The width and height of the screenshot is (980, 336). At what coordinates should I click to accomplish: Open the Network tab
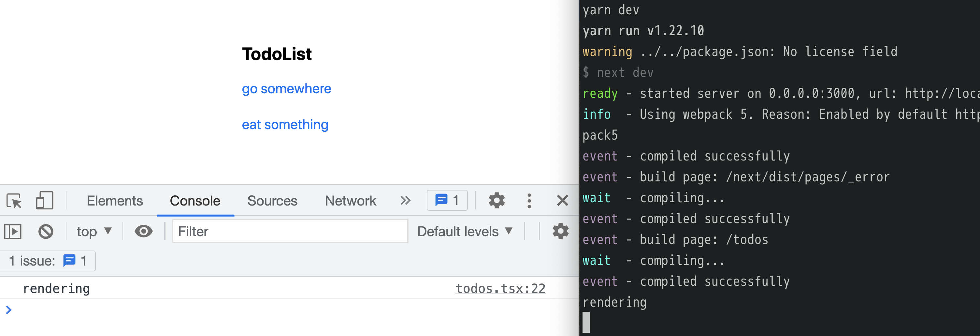350,201
